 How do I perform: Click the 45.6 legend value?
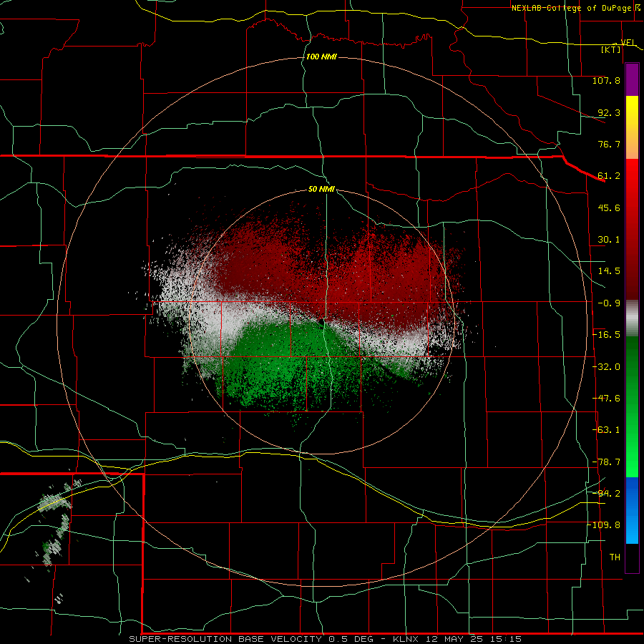609,208
